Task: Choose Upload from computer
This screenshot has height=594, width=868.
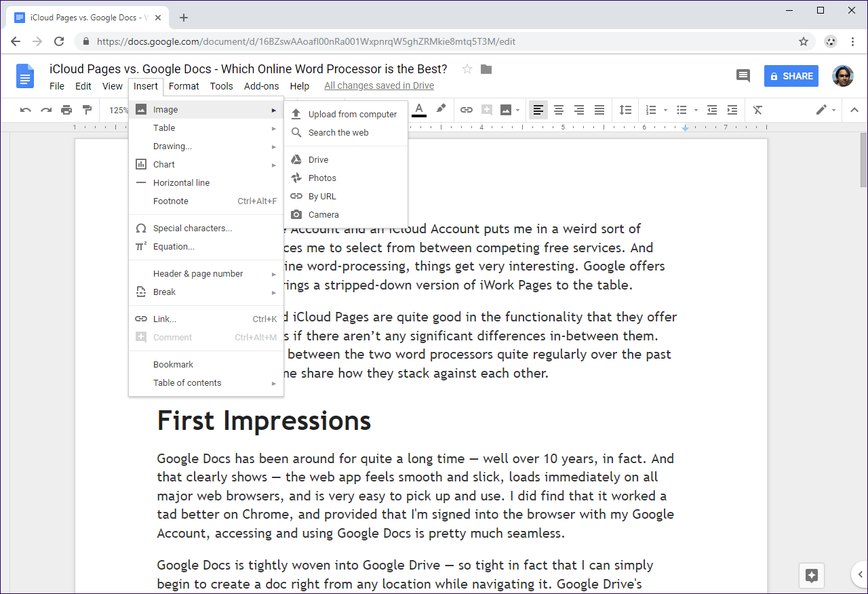Action: [x=346, y=114]
